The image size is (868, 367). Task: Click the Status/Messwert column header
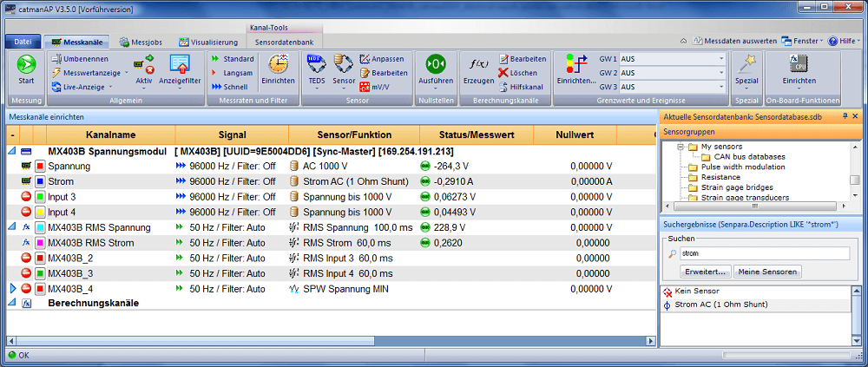[477, 134]
